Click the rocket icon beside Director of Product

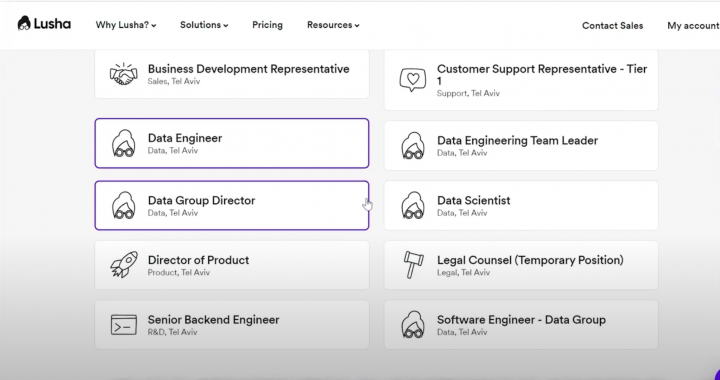(x=124, y=264)
